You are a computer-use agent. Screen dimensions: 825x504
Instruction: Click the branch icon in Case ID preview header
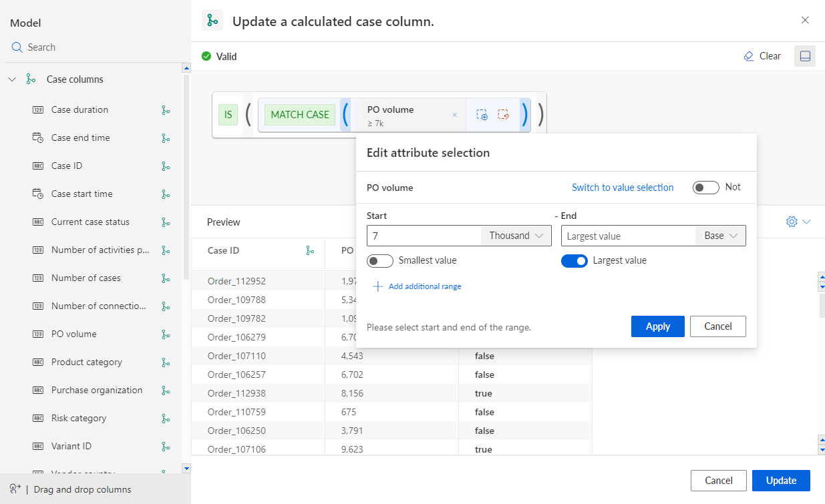click(310, 250)
